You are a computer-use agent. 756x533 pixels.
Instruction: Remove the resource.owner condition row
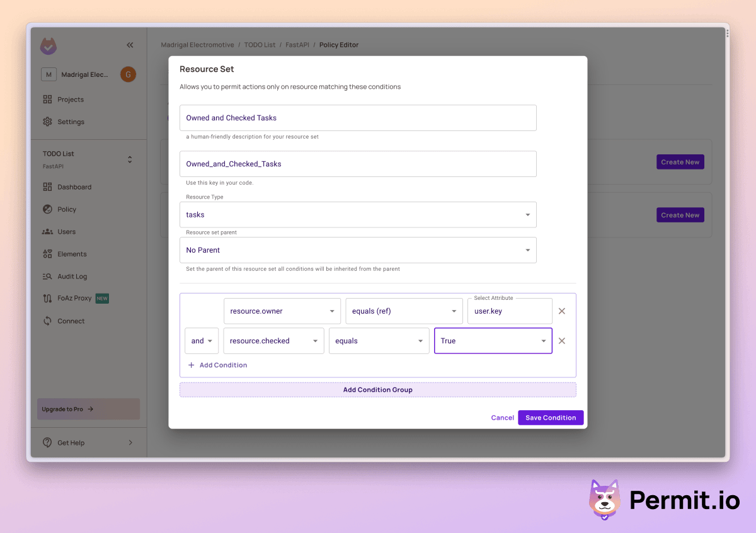tap(562, 311)
